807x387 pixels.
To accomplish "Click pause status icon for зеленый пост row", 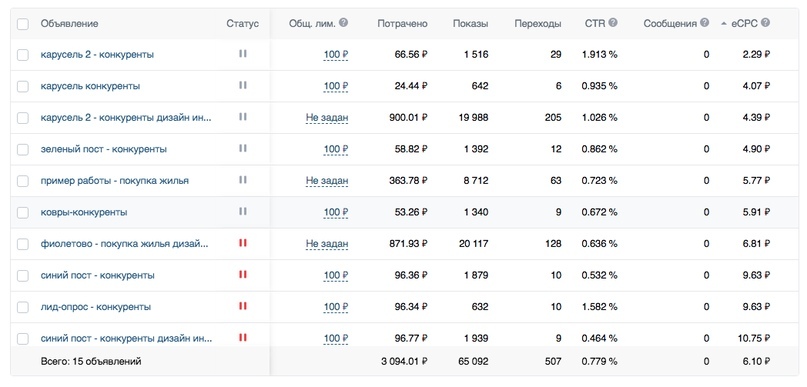I will point(243,148).
